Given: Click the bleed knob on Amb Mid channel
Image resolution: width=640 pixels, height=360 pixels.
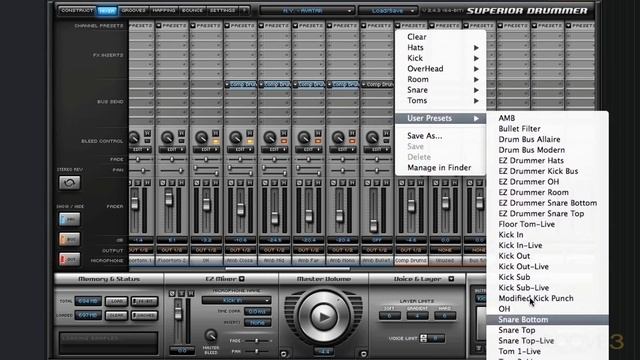Looking at the screenshot, I should point(270,138).
